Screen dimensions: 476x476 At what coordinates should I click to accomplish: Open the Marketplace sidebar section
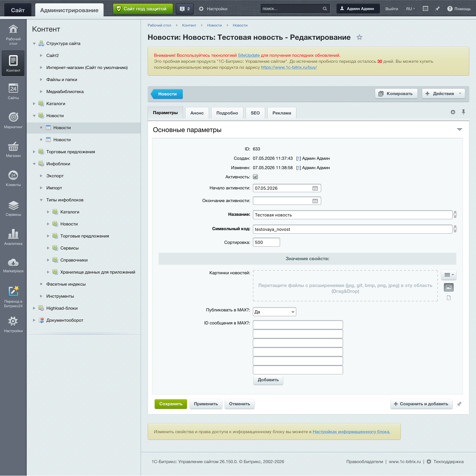point(13,265)
